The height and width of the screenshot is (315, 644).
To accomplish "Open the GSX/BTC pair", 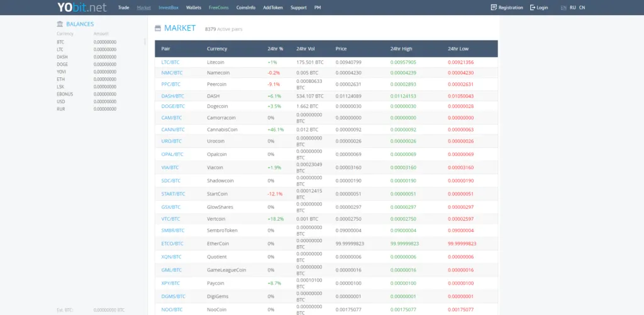I will pos(171,207).
